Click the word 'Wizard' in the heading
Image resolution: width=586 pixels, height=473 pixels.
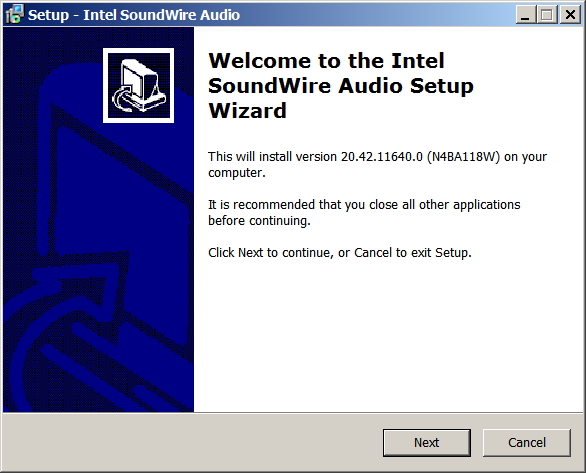point(247,111)
